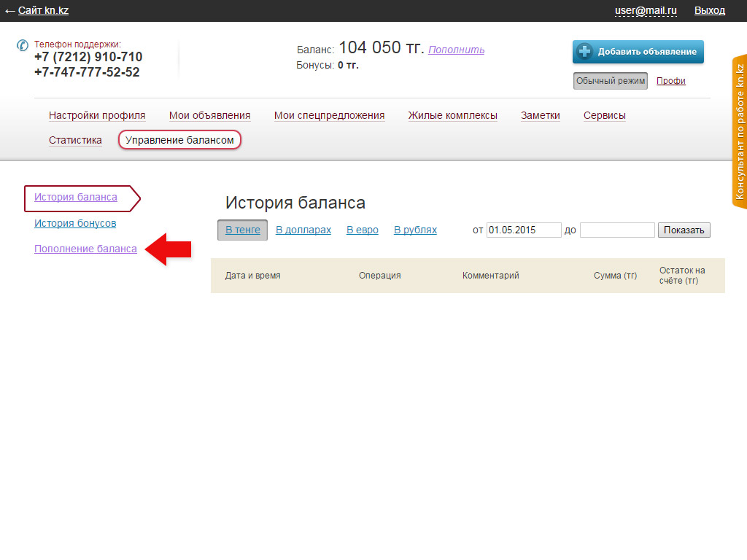Focus the empty 'до' end date field
Image resolution: width=747 pixels, height=560 pixels.
click(x=616, y=230)
